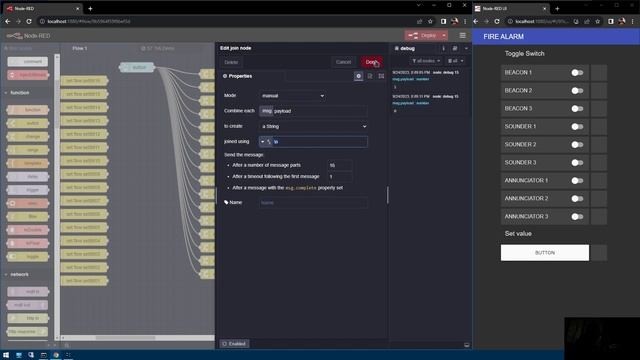Reload the Node-RED editor browser page
Screen dimensions: 640x360
tap(29, 21)
